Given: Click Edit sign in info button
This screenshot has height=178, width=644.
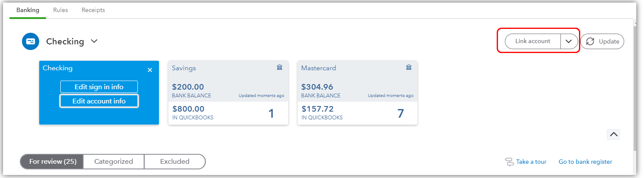Looking at the screenshot, I should coord(99,87).
